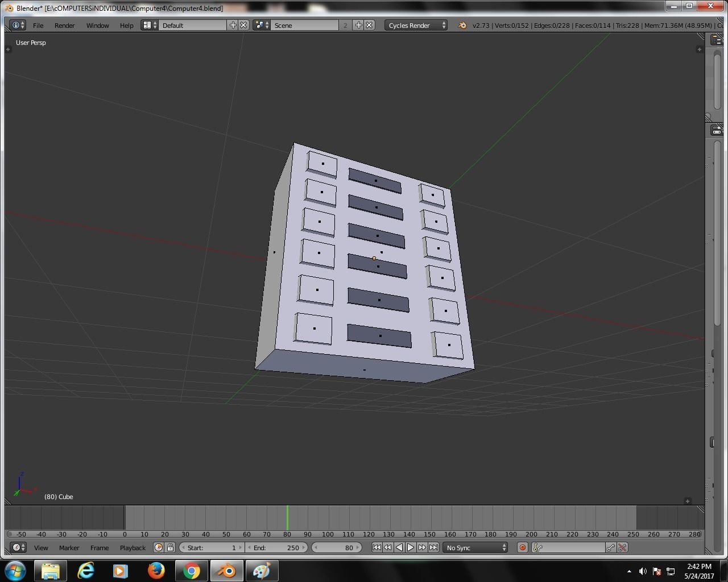Jump to the next keyframe

421,547
